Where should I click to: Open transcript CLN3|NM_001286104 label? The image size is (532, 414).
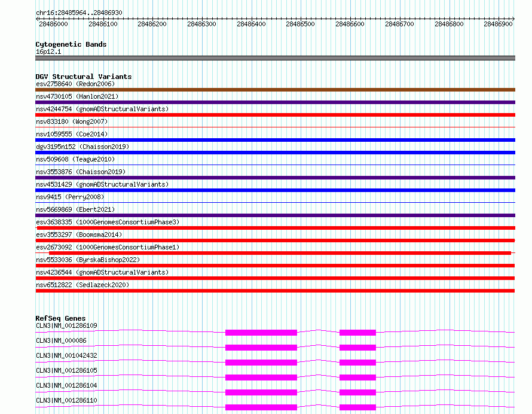coord(66,385)
